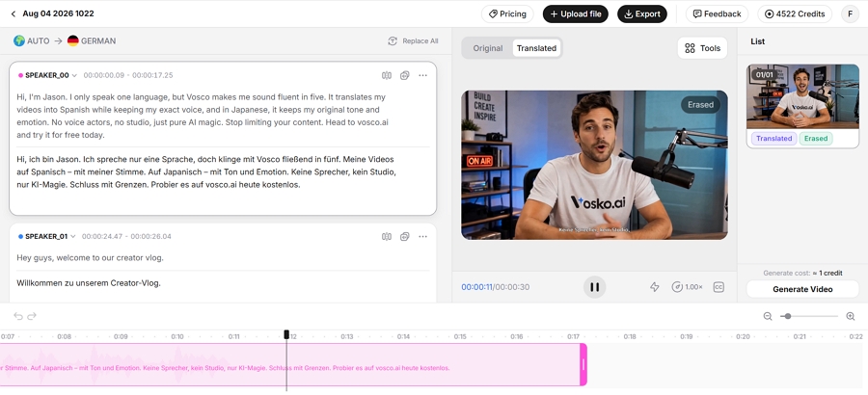Viewport: 868px width, 395px height.
Task: Click Generate Video
Action: point(802,289)
